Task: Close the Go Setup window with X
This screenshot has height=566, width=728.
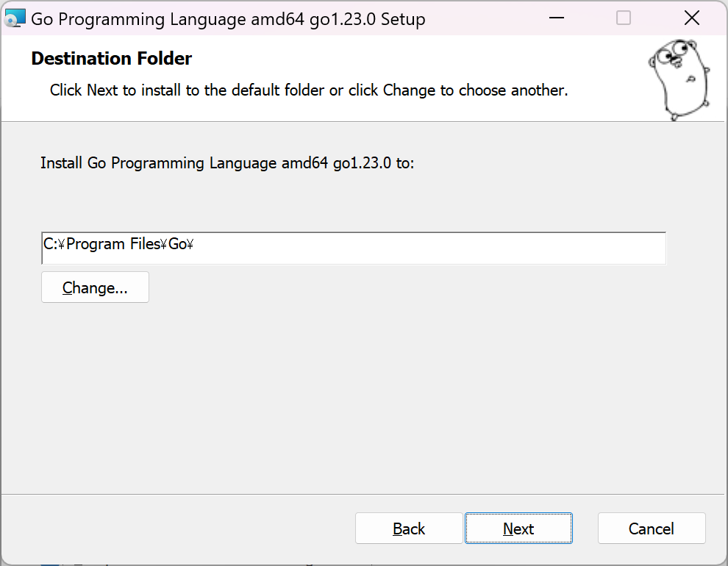Action: (x=691, y=18)
